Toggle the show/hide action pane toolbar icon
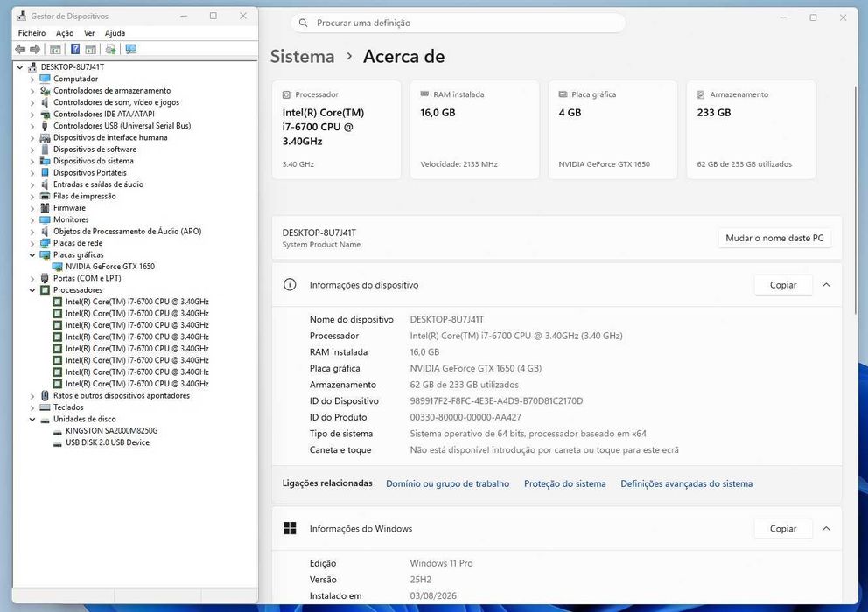The image size is (868, 612). 91,49
